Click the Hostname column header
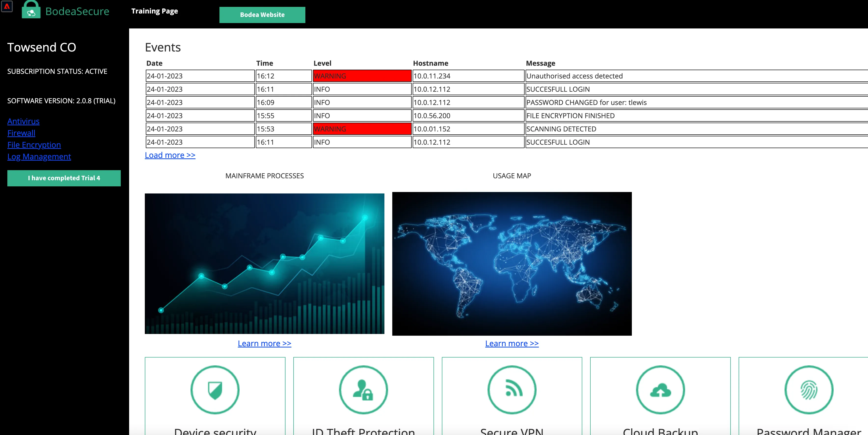The image size is (868, 435). [431, 63]
